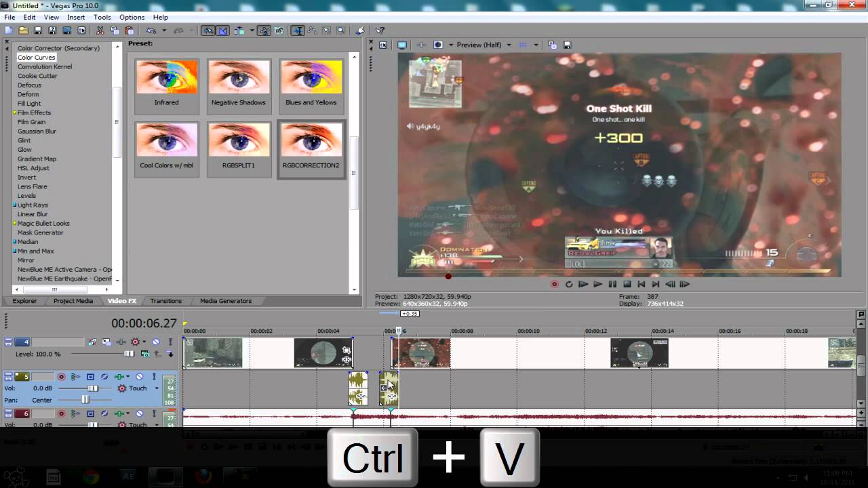Image resolution: width=868 pixels, height=488 pixels.
Task: Open the Insert menu
Action: coord(76,17)
